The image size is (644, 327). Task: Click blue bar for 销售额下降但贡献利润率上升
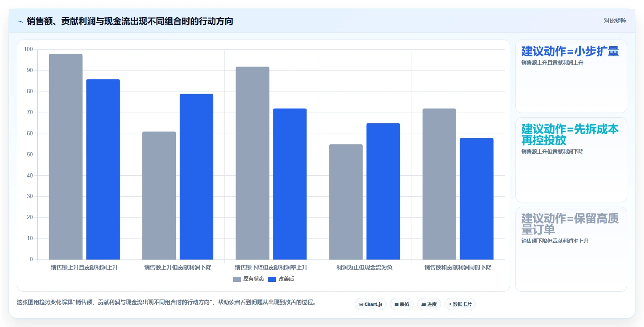[x=290, y=184]
